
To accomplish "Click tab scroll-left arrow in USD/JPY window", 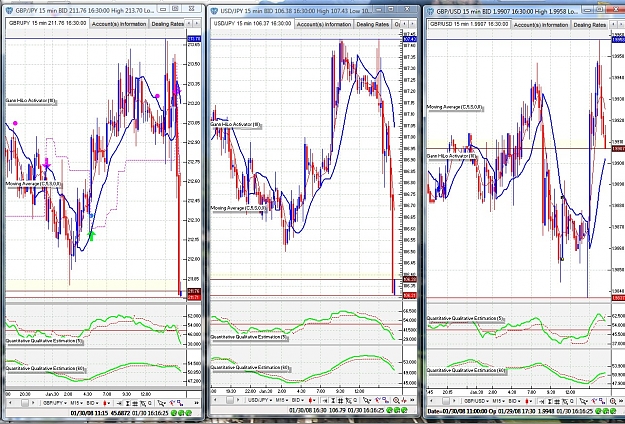I will pos(404,24).
